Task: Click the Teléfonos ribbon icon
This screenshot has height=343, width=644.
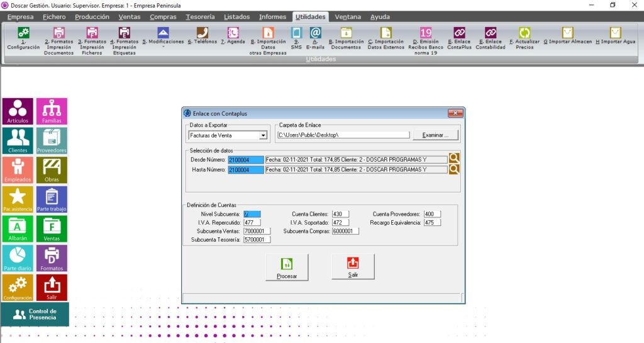Action: pyautogui.click(x=202, y=36)
